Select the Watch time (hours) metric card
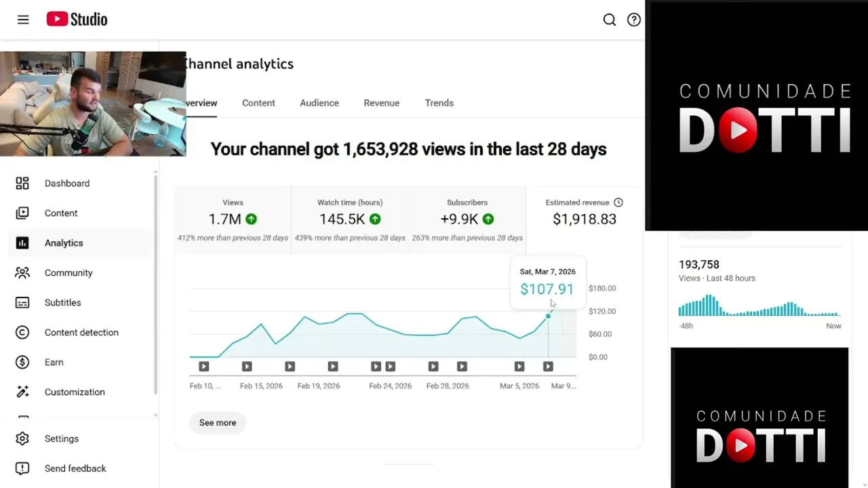Screen dimensions: 868x488 (x=350, y=220)
